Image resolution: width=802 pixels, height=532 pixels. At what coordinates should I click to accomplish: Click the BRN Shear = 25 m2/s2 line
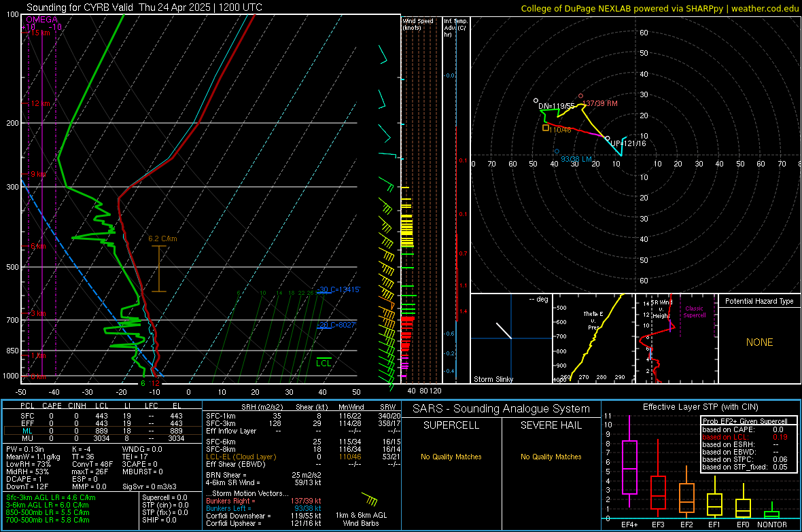click(264, 475)
